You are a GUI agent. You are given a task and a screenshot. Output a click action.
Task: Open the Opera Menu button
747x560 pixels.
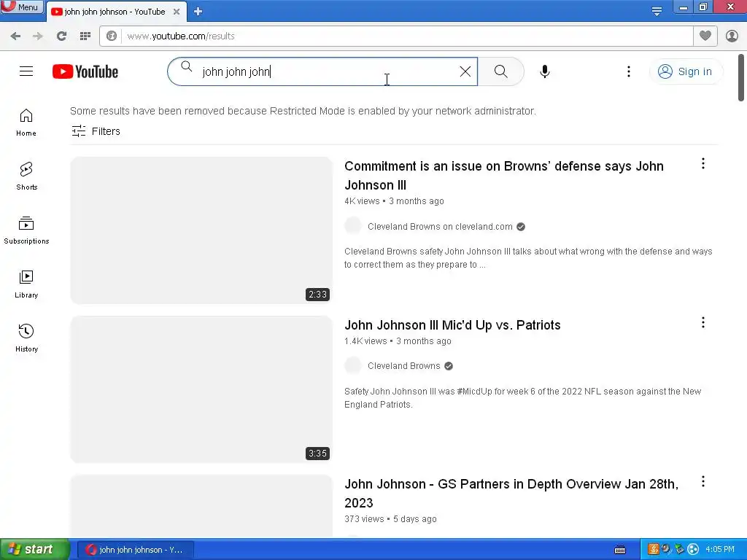tap(22, 7)
